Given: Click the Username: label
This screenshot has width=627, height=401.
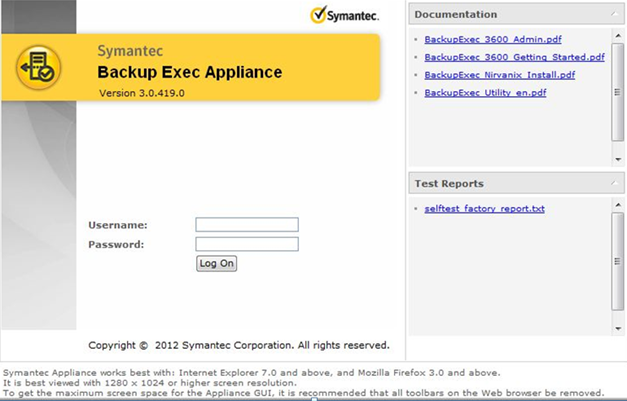Looking at the screenshot, I should pos(118,225).
